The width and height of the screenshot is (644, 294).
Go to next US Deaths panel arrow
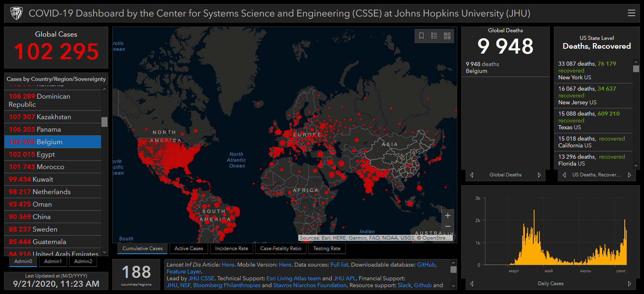coord(630,175)
